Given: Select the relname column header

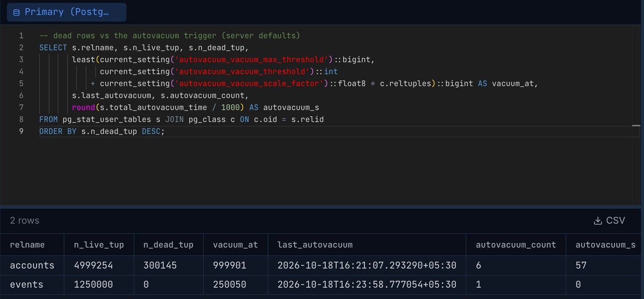Looking at the screenshot, I should (x=32, y=245).
